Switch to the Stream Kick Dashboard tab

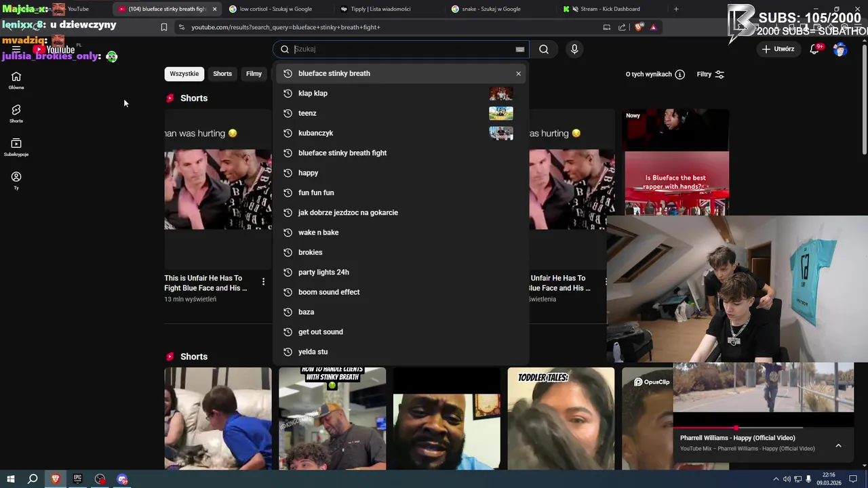click(x=609, y=9)
